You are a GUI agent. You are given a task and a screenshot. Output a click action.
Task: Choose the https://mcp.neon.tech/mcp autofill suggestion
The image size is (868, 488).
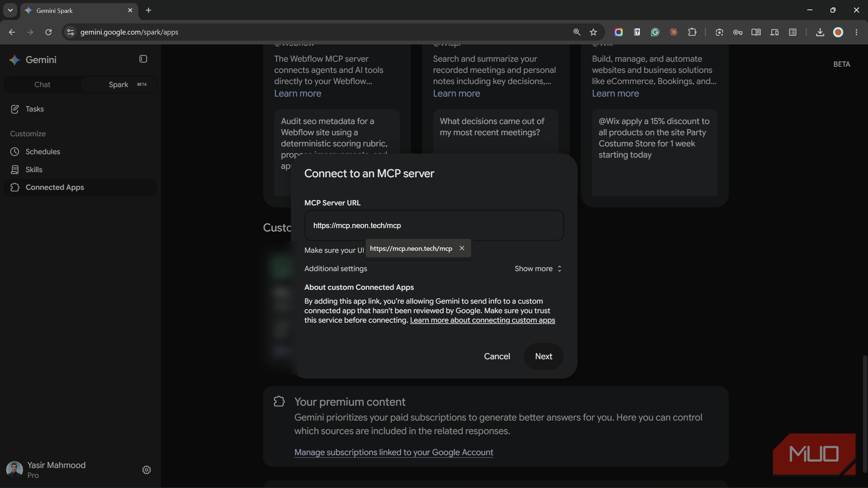click(411, 248)
